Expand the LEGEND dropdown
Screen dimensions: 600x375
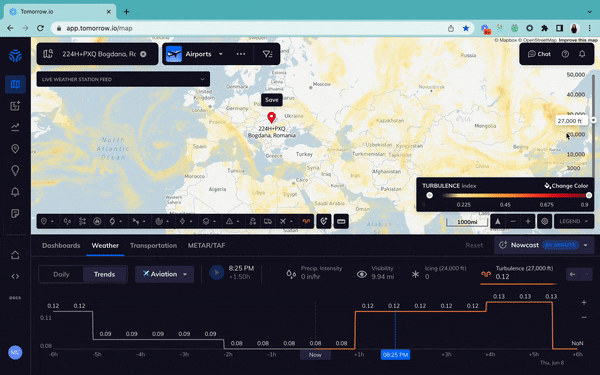574,221
